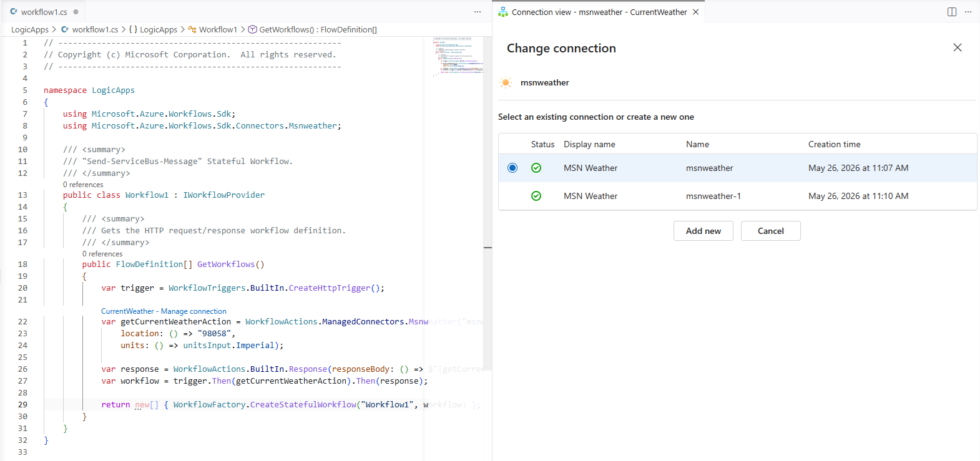Sort by Status column header
The width and height of the screenshot is (980, 461).
tap(542, 144)
